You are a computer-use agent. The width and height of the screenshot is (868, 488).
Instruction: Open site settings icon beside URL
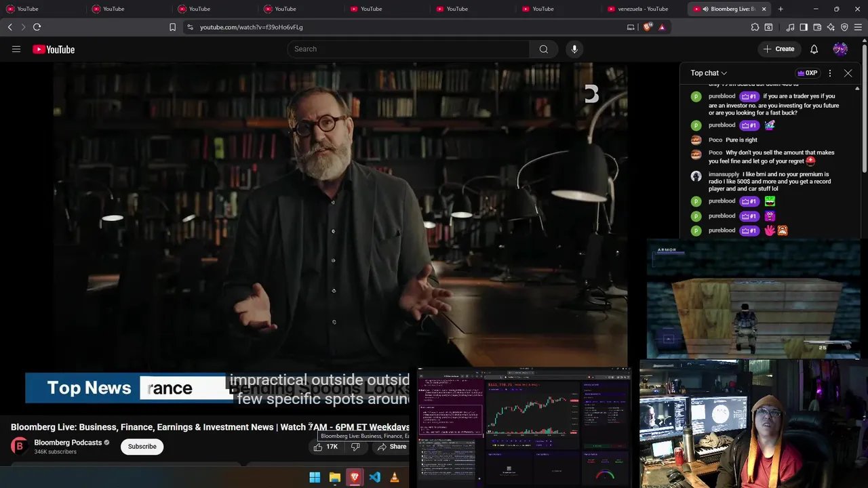[x=190, y=27]
